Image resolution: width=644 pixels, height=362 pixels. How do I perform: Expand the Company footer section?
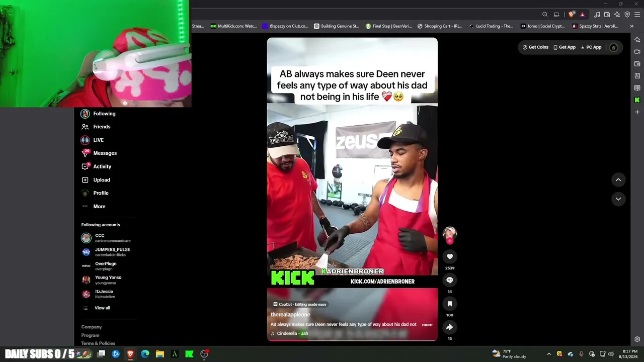coord(92,327)
